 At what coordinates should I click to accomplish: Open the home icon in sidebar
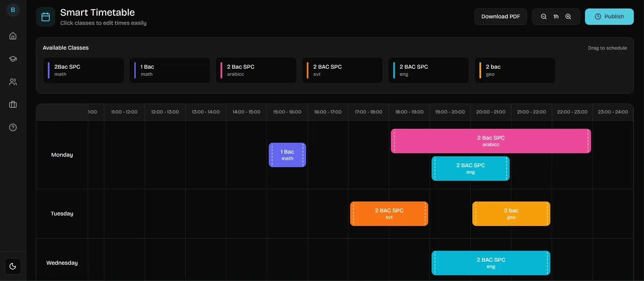pos(13,36)
